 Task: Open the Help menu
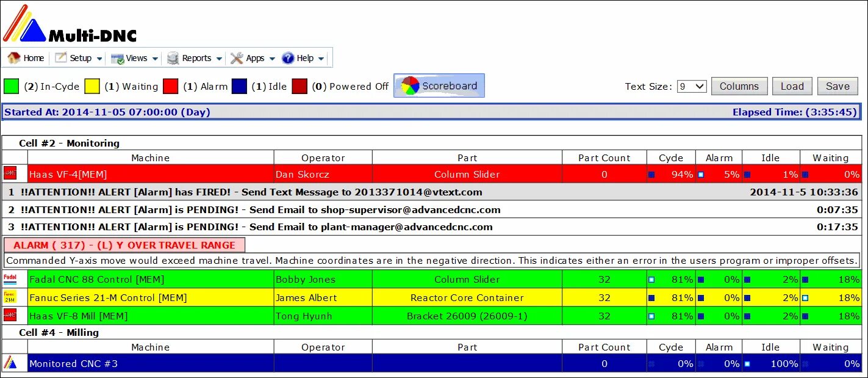coord(303,58)
